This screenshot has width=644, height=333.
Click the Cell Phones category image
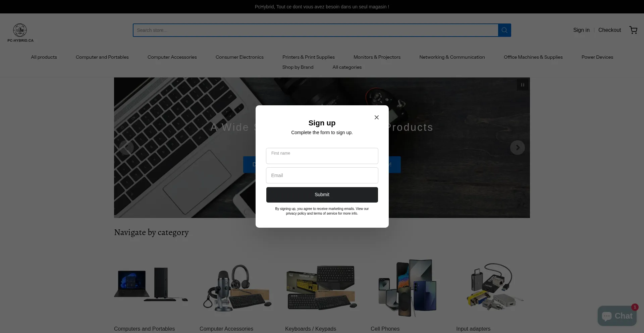point(408,288)
